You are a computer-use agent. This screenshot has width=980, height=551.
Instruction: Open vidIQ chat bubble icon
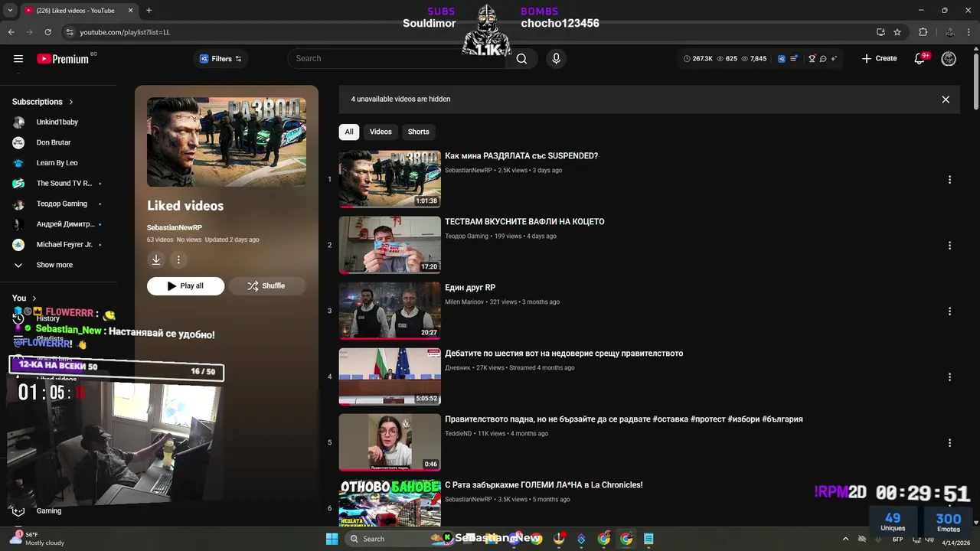coord(823,59)
